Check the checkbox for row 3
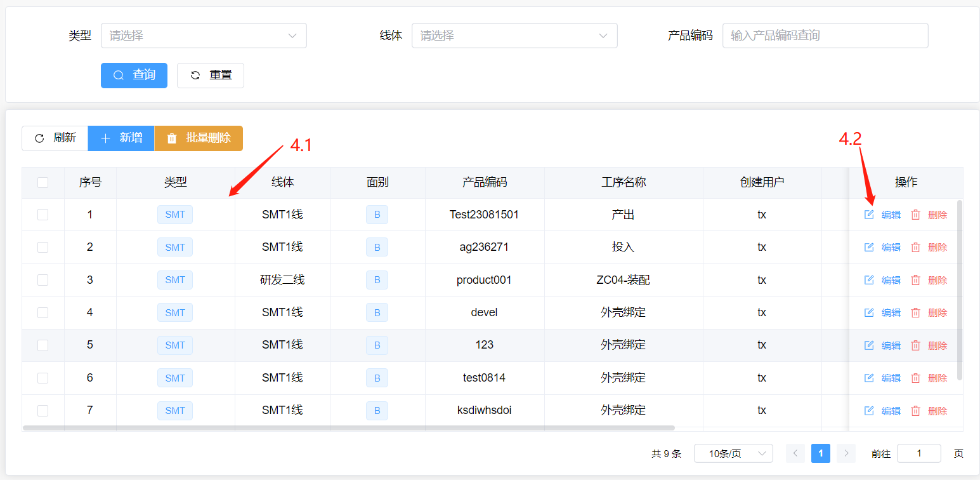Image resolution: width=980 pixels, height=480 pixels. (x=42, y=280)
